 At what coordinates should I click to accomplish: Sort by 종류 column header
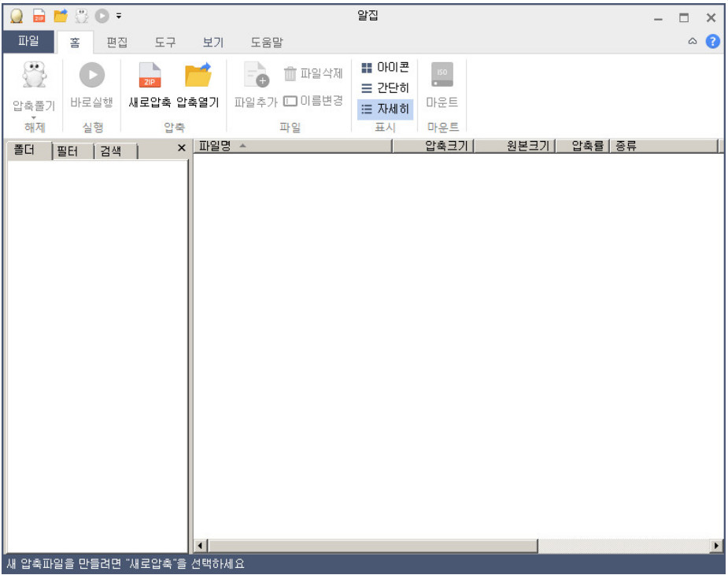[x=664, y=146]
